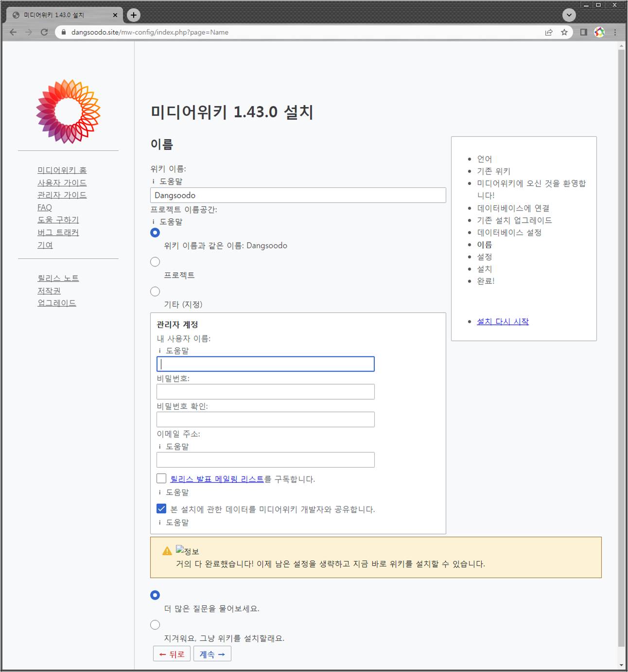Image resolution: width=628 pixels, height=672 pixels.
Task: Expand the 도움말 help under 위키 이름
Action: coord(171,181)
